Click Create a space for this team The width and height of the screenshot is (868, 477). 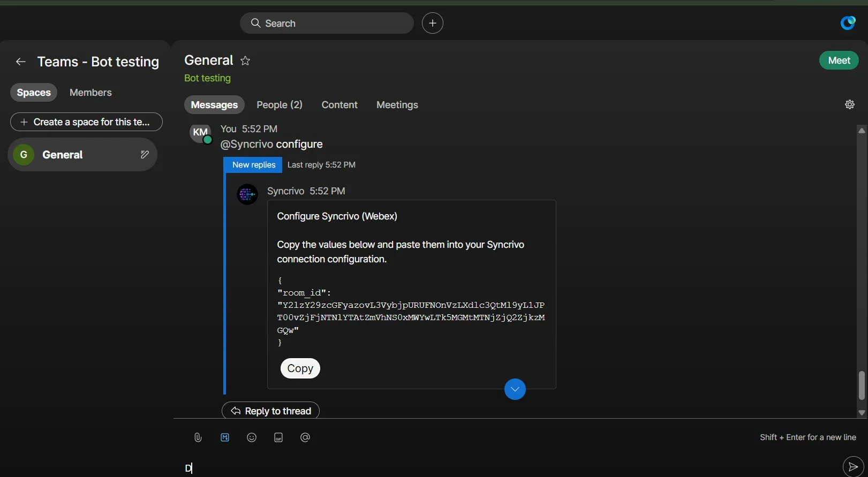pyautogui.click(x=86, y=122)
